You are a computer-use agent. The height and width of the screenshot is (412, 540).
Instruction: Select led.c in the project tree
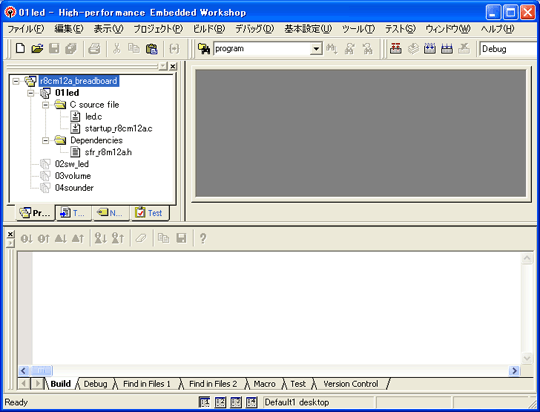click(x=93, y=117)
